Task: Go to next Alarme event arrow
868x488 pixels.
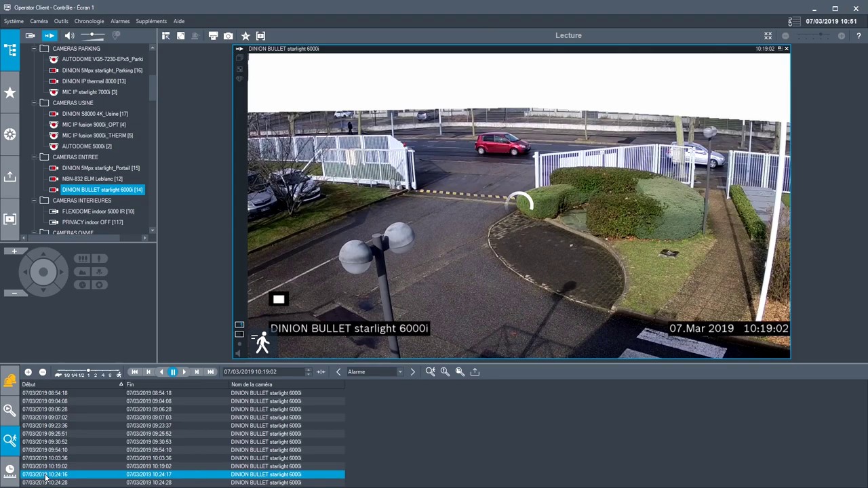Action: [x=412, y=372]
